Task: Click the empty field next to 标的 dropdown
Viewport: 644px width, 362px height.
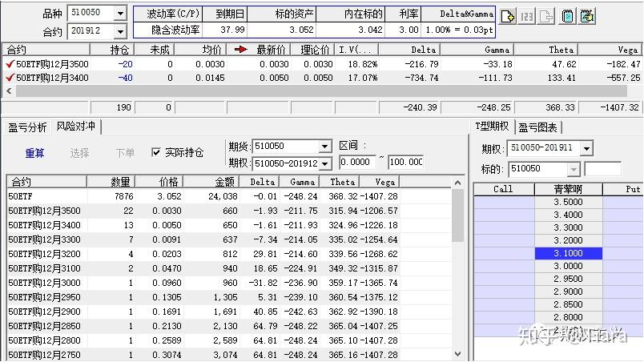Action: pos(602,169)
